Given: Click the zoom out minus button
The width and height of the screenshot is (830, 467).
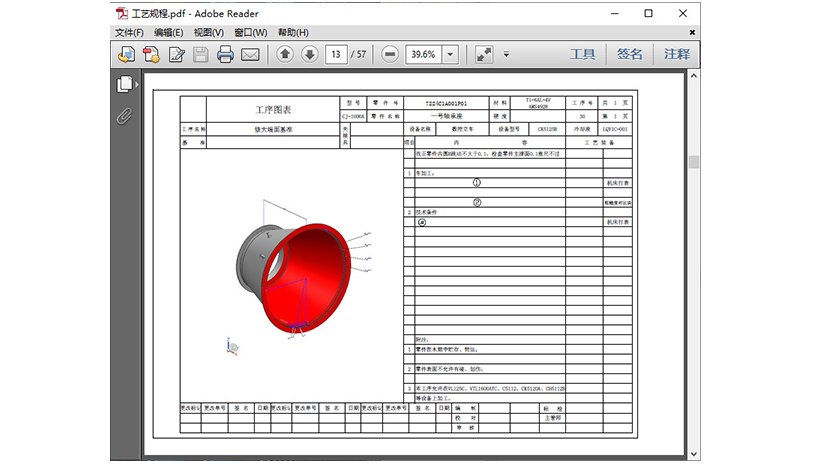Looking at the screenshot, I should tap(390, 55).
